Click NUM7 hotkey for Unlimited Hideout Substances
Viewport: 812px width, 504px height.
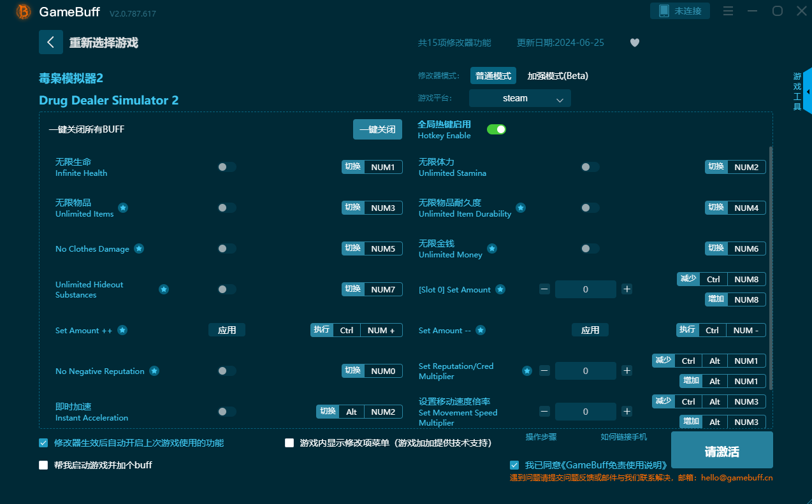383,289
